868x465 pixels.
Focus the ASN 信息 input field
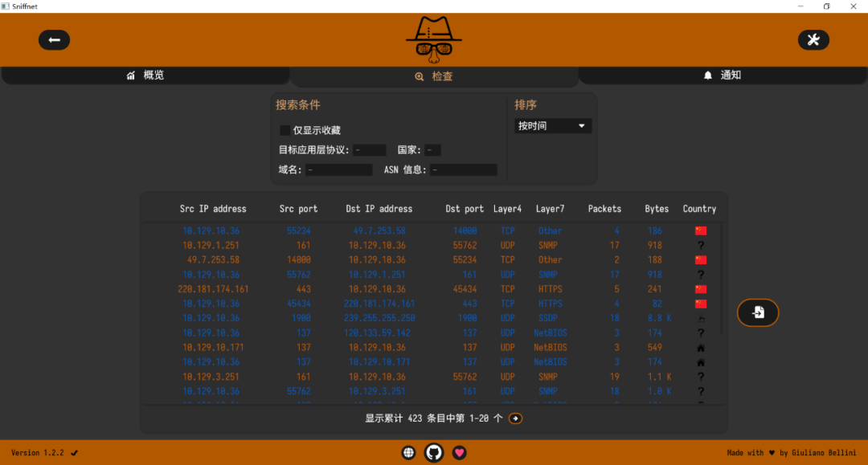(463, 169)
